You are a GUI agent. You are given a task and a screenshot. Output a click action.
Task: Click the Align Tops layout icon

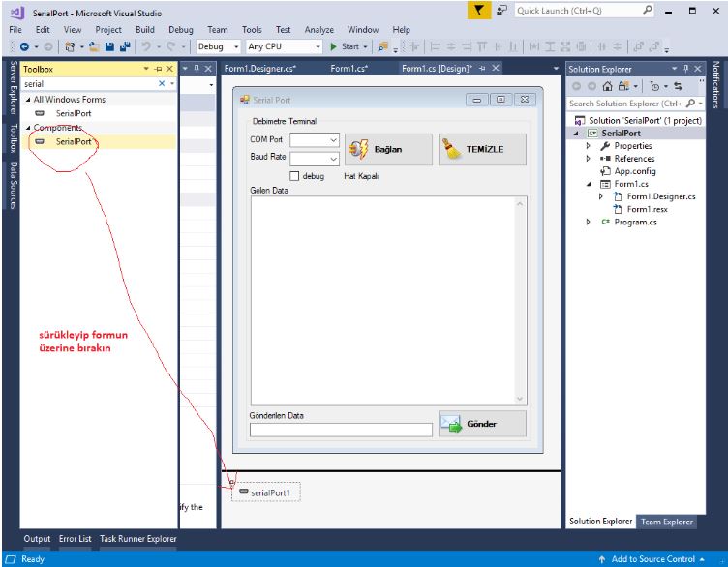482,46
